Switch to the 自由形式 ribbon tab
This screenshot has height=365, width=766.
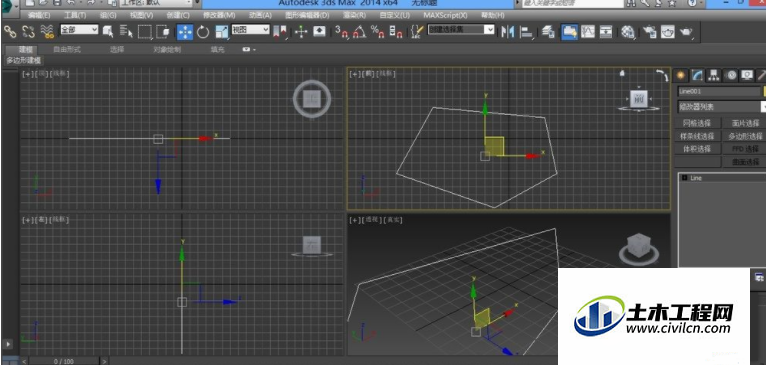67,49
